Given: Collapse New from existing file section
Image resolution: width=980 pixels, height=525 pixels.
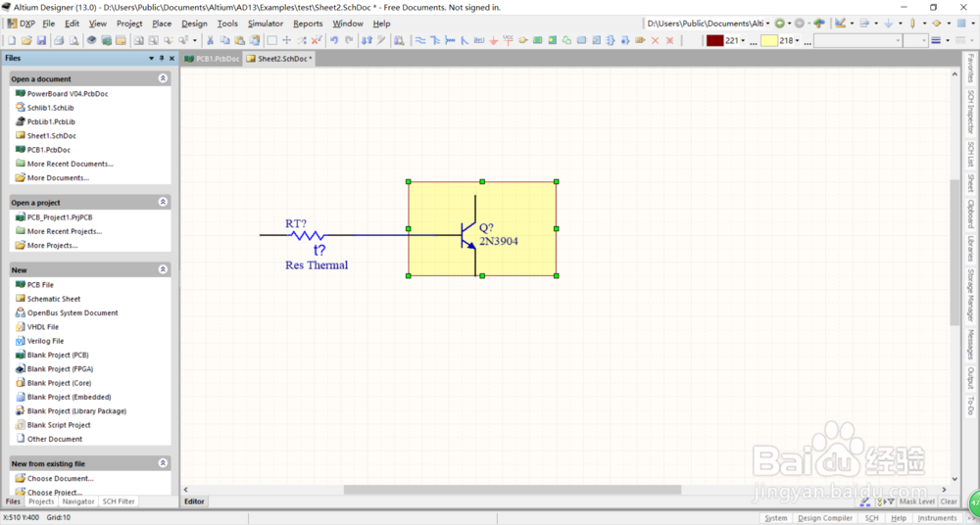Looking at the screenshot, I should click(163, 463).
